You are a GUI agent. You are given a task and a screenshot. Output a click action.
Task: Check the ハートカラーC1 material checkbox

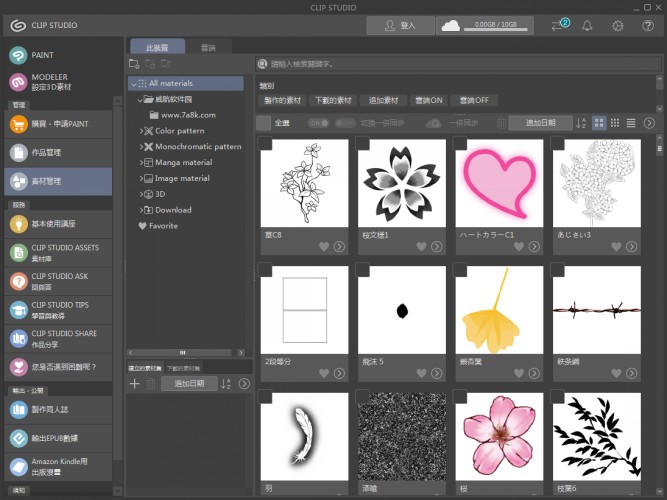click(x=460, y=143)
